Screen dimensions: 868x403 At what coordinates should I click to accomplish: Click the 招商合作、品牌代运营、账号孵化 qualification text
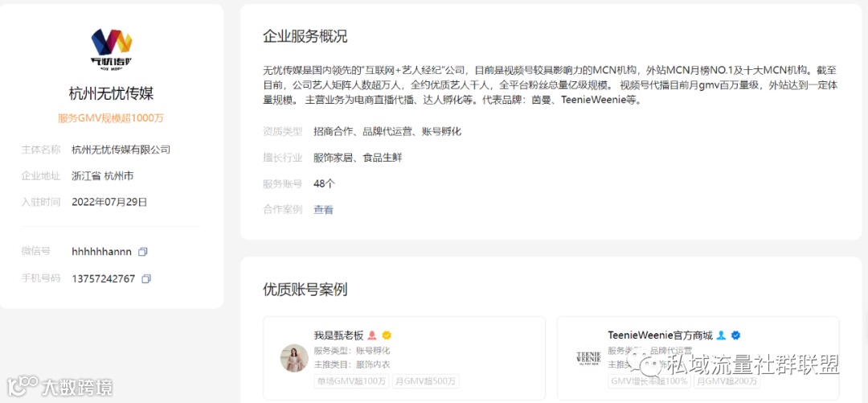click(x=387, y=131)
